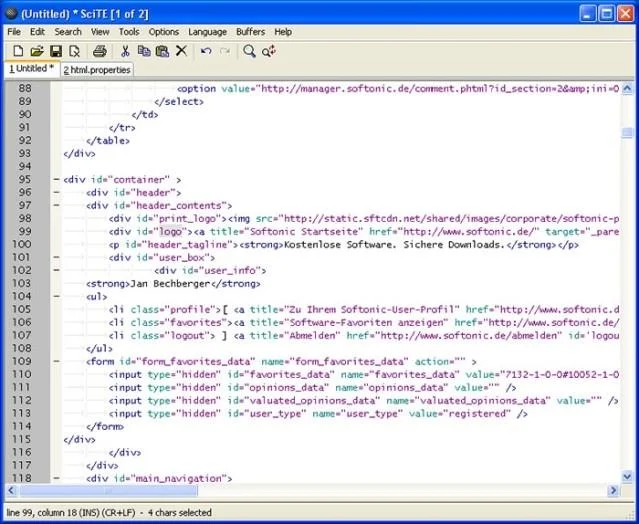Click horizontal scrollbar left arrow
The image size is (639, 524).
coord(11,491)
